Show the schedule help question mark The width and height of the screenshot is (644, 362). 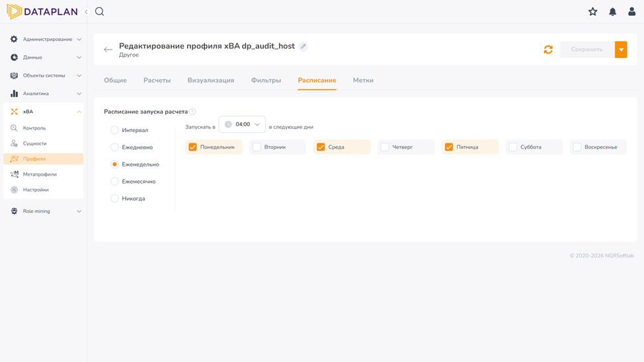pos(192,112)
